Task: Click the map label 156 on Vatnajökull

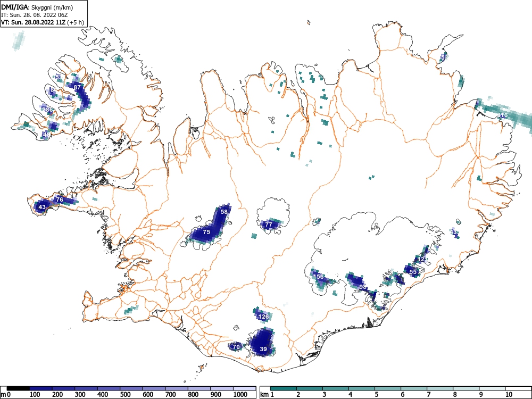Action: click(x=319, y=277)
